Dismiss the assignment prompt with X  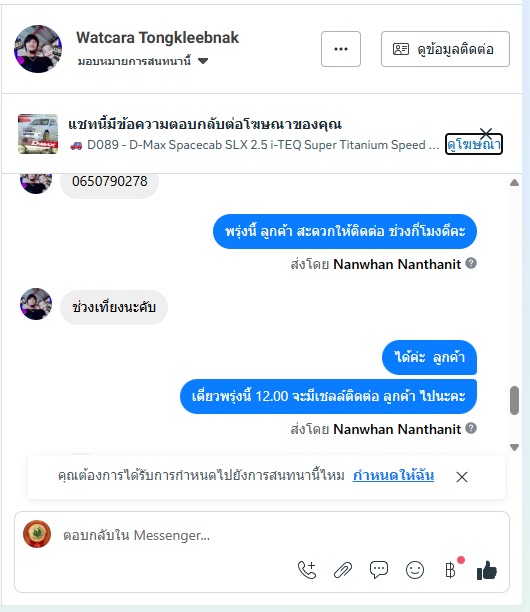coord(462,477)
